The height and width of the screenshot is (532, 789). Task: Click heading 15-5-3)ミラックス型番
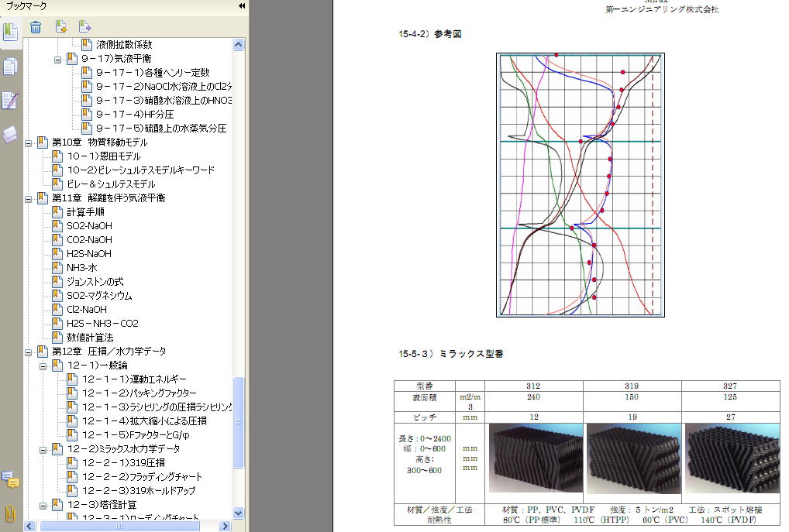[x=451, y=354]
